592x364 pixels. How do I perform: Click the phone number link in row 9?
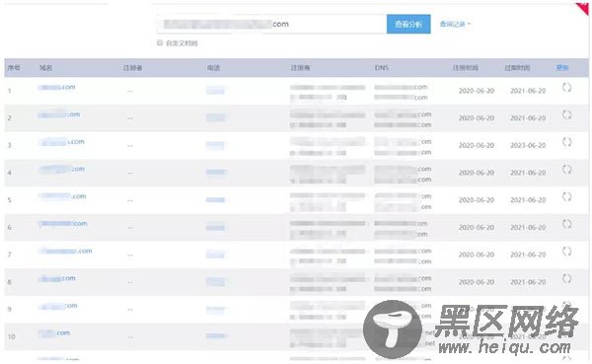[215, 310]
